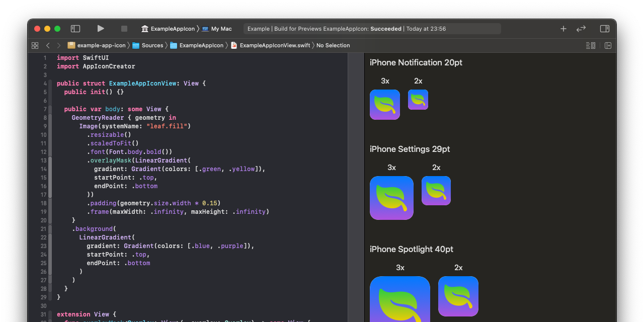The height and width of the screenshot is (322, 644).
Task: Collapse the code fold ribbon at line 22
Action: click(50, 237)
